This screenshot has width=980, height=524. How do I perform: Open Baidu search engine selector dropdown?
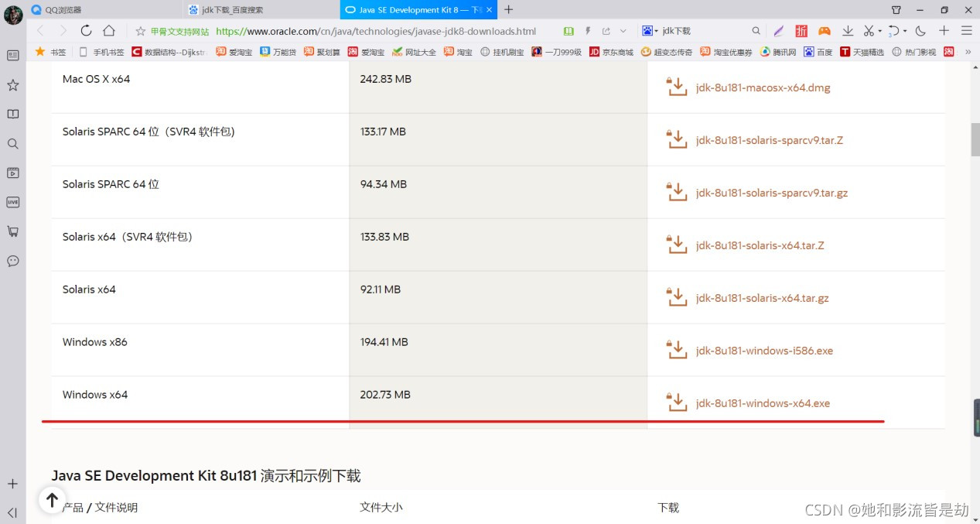(650, 31)
